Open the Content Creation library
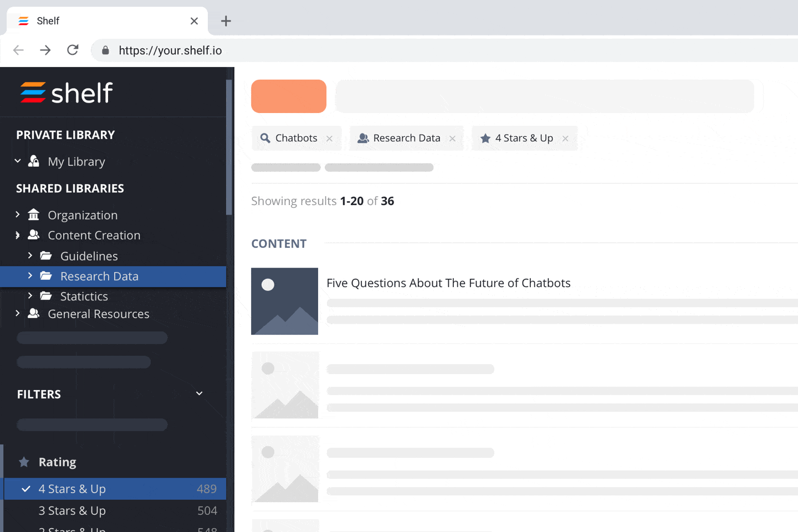 click(x=94, y=236)
